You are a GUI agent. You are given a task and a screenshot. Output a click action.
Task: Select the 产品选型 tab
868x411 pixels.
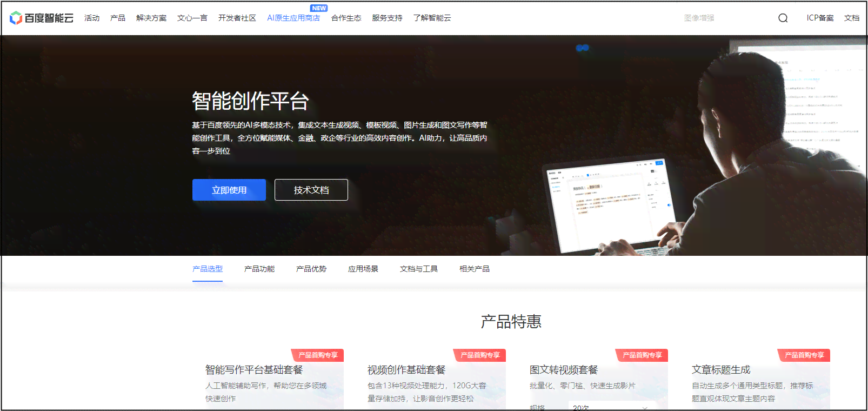208,269
